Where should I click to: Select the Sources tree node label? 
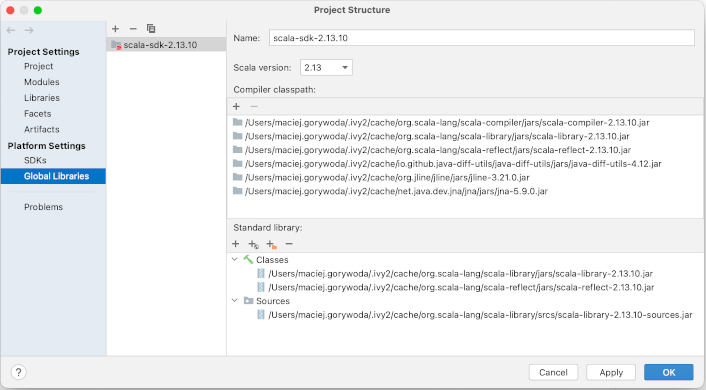(x=273, y=301)
